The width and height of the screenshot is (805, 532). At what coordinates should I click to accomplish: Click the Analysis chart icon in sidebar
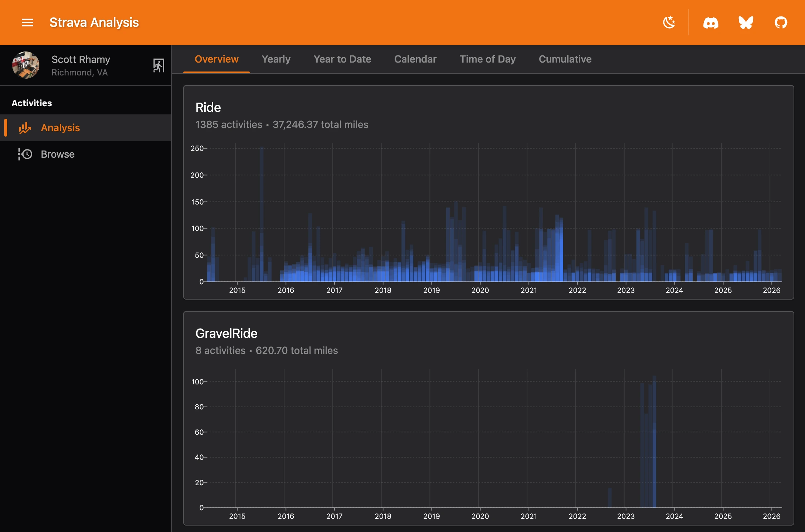(x=25, y=128)
